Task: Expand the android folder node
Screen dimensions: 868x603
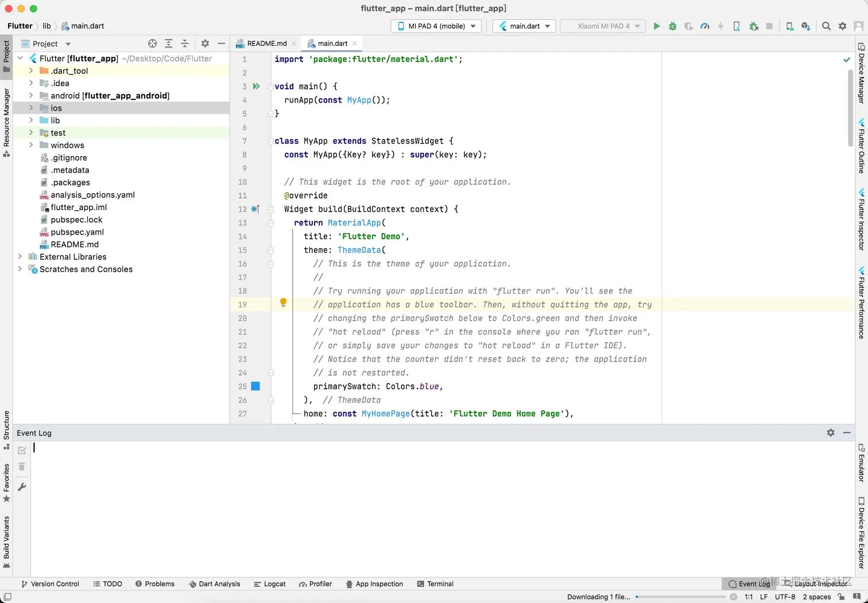Action: coord(31,95)
